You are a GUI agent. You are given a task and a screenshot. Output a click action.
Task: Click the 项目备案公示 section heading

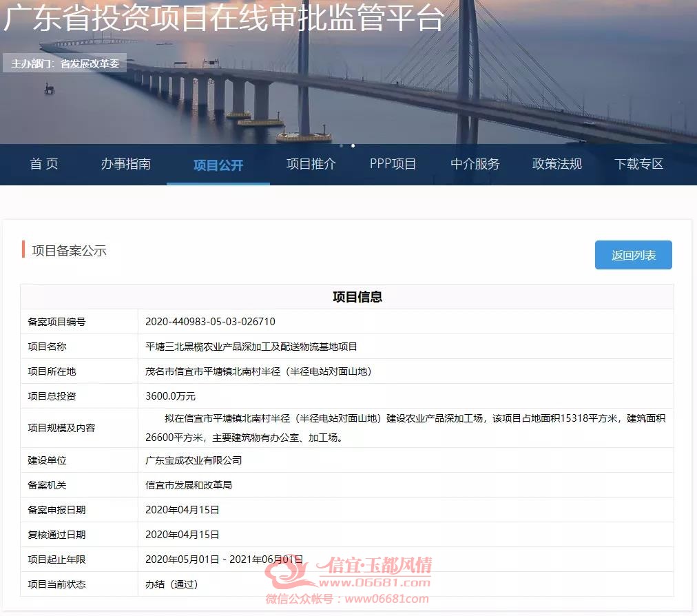coord(70,250)
